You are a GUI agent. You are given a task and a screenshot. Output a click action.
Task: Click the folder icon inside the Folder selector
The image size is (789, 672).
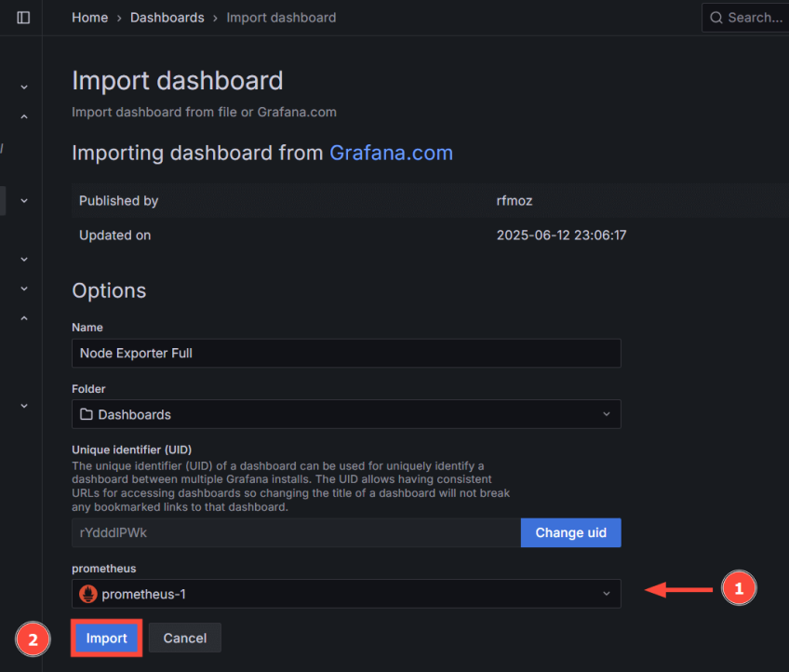pos(85,413)
